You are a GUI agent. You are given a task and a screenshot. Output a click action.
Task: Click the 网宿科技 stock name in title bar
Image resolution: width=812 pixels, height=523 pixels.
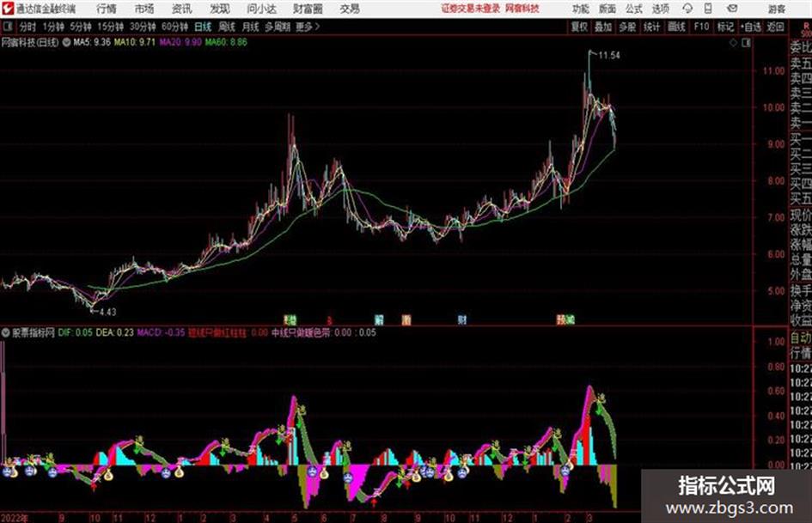522,9
